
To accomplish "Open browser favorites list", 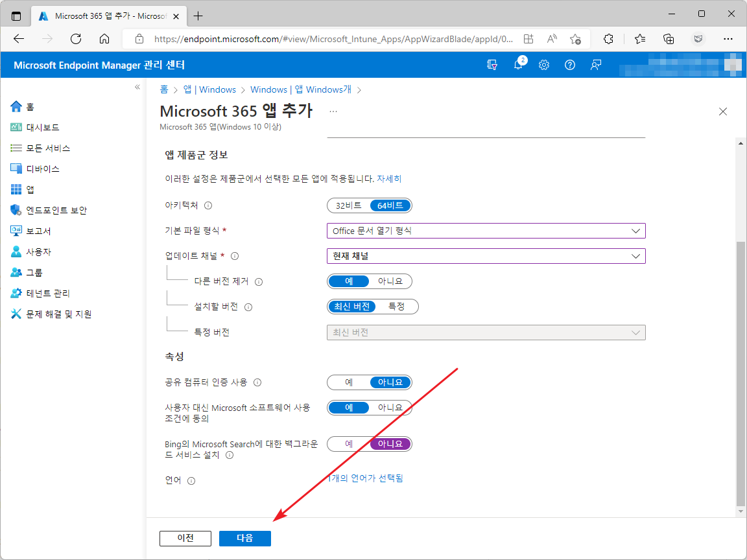I will [x=640, y=39].
